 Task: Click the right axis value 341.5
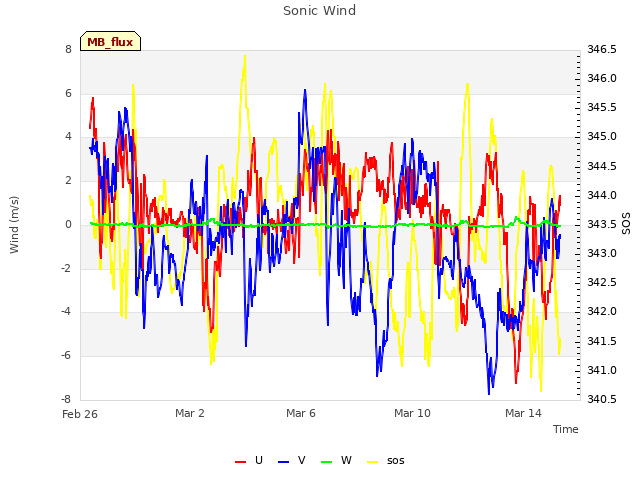602,341
